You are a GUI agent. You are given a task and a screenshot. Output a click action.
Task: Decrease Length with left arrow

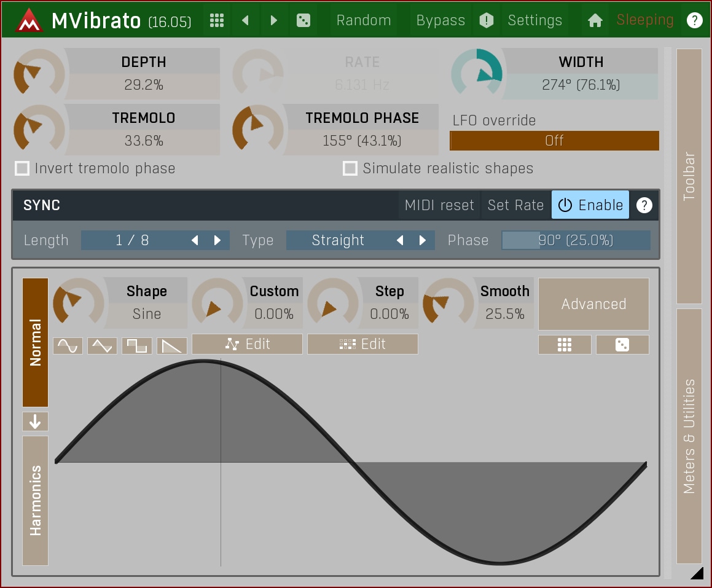point(195,240)
